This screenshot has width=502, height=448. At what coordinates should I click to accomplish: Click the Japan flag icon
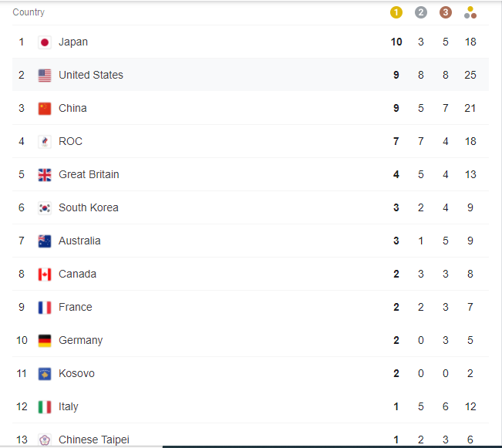pyautogui.click(x=45, y=42)
